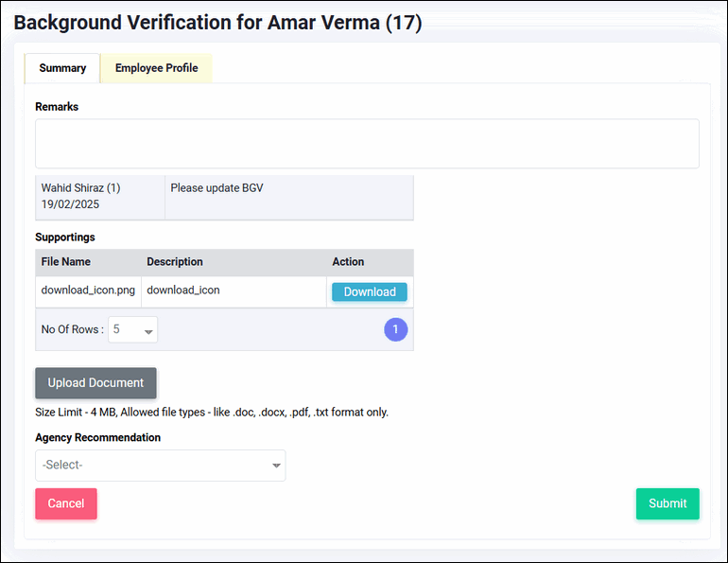
Task: Select the Summary tab
Action: click(x=62, y=68)
